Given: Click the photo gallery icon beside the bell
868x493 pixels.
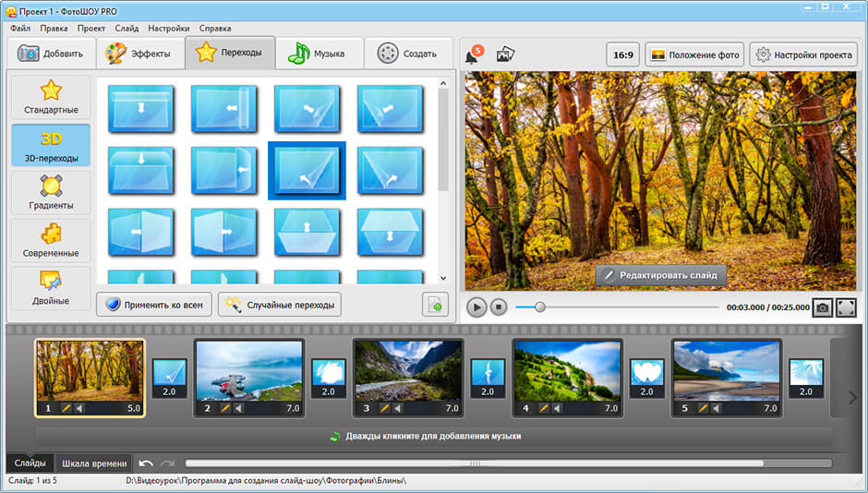Looking at the screenshot, I should pos(505,54).
